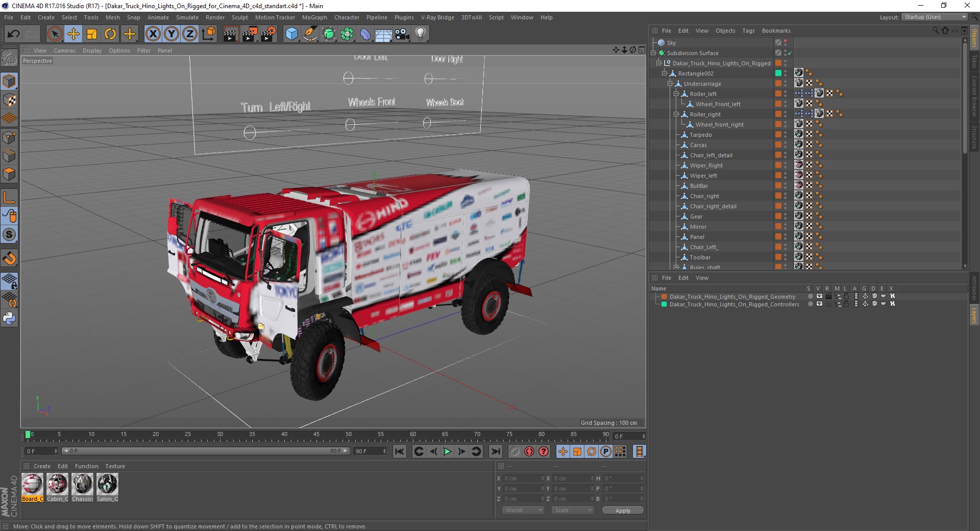This screenshot has width=980, height=531.
Task: Click Controllers layer green color swatch
Action: tap(664, 304)
